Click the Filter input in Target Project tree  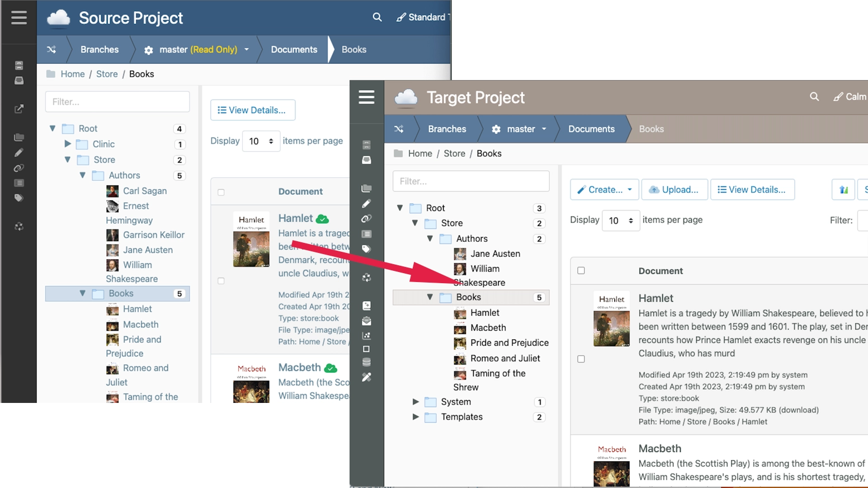pos(471,181)
